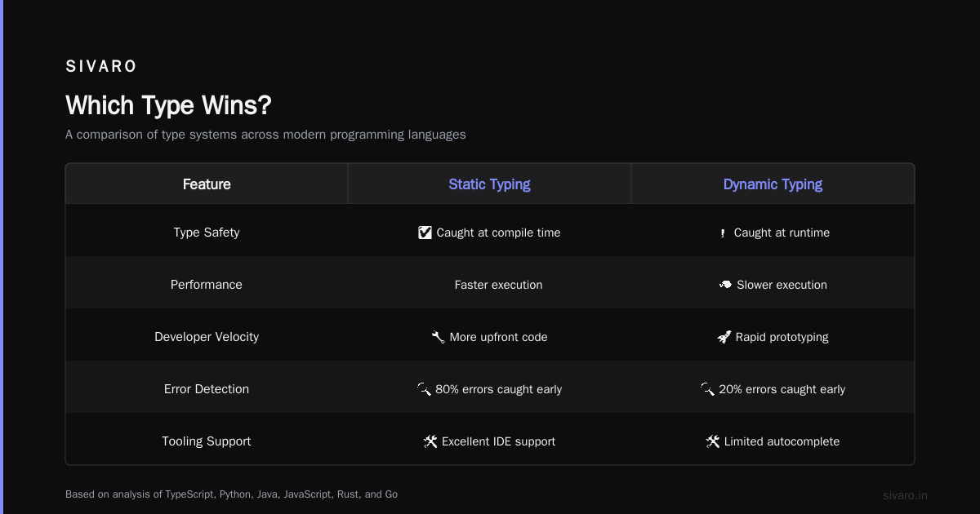The width and height of the screenshot is (980, 514).
Task: Select the Dynamic Typing column header
Action: (x=773, y=184)
